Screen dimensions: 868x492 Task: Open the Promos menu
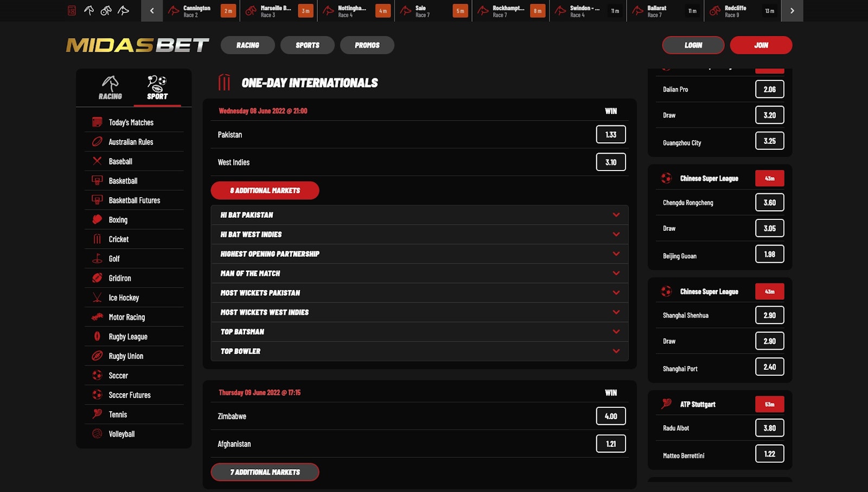pos(367,45)
